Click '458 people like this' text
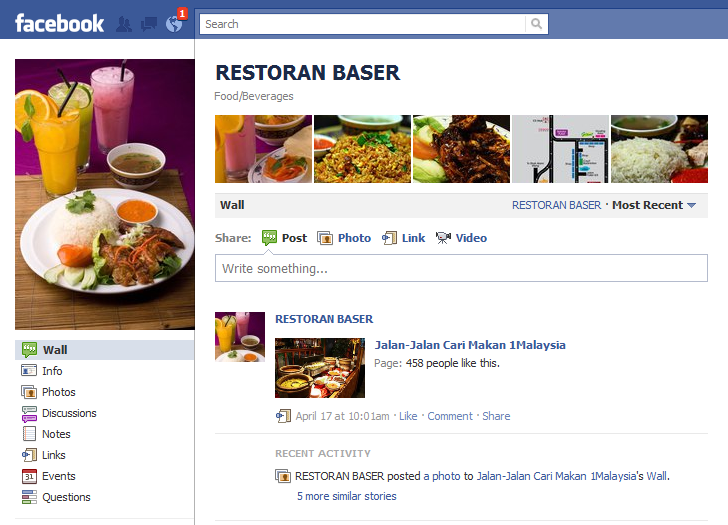 [x=453, y=363]
